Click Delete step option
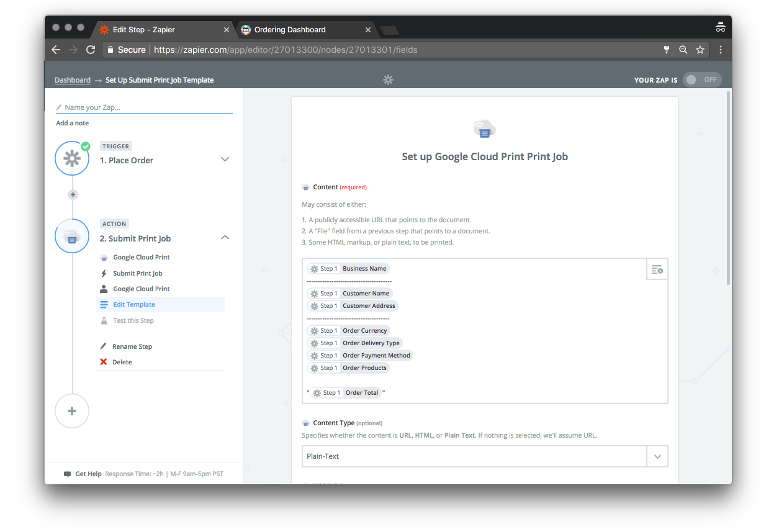Image resolution: width=779 pixels, height=532 pixels. click(x=122, y=362)
